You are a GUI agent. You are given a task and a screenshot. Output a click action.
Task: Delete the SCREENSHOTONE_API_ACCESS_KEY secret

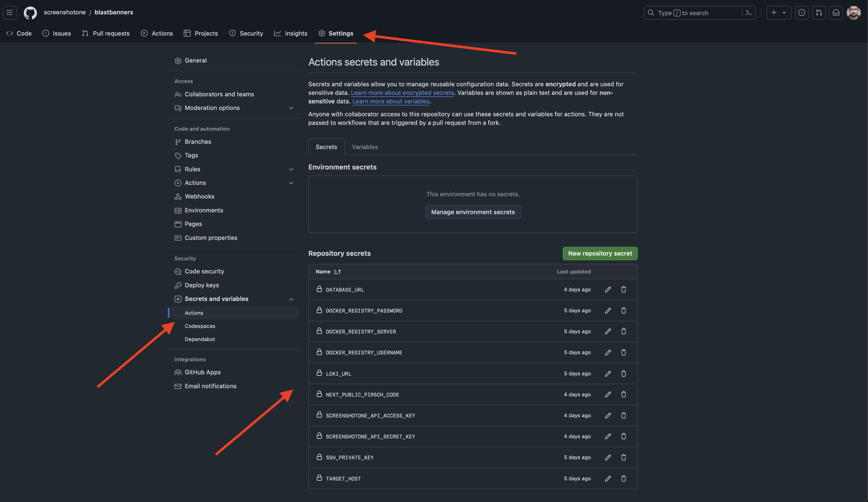tap(623, 415)
